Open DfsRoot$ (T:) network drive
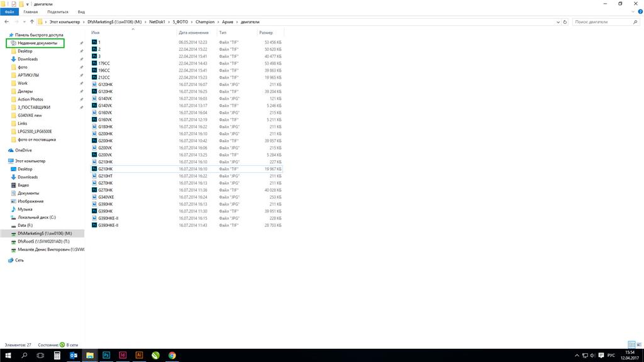644x362 pixels. [x=43, y=241]
